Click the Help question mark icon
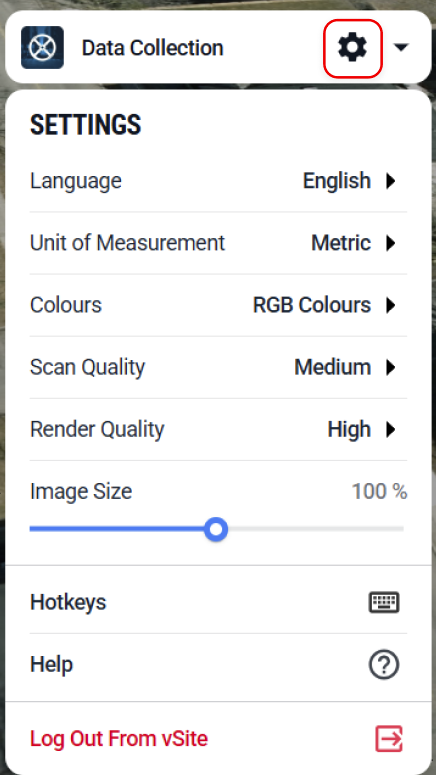Image resolution: width=436 pixels, height=775 pixels. pos(384,665)
